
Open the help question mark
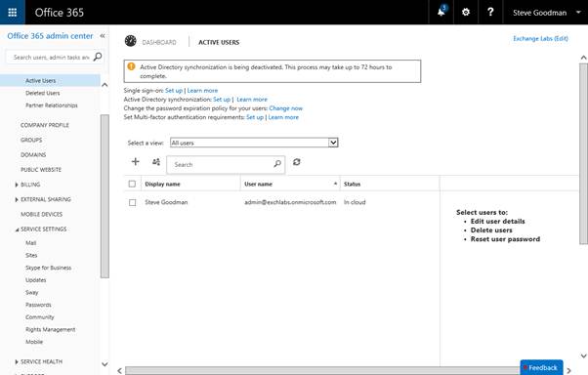490,13
